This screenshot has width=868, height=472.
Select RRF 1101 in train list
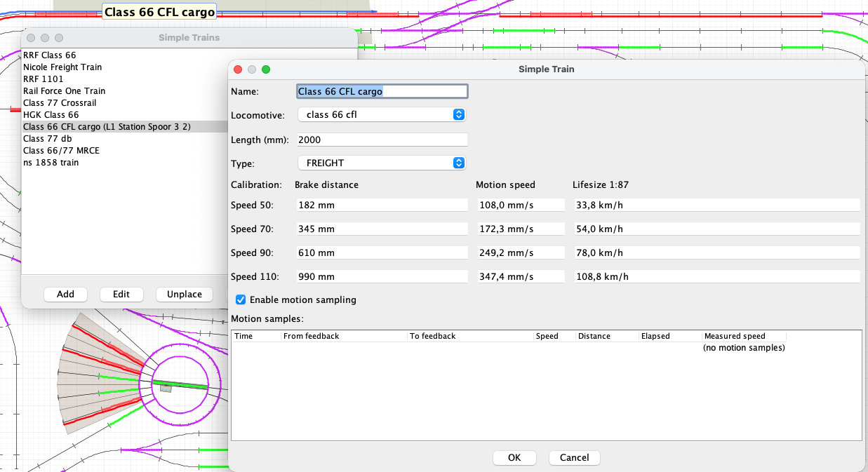coord(125,79)
